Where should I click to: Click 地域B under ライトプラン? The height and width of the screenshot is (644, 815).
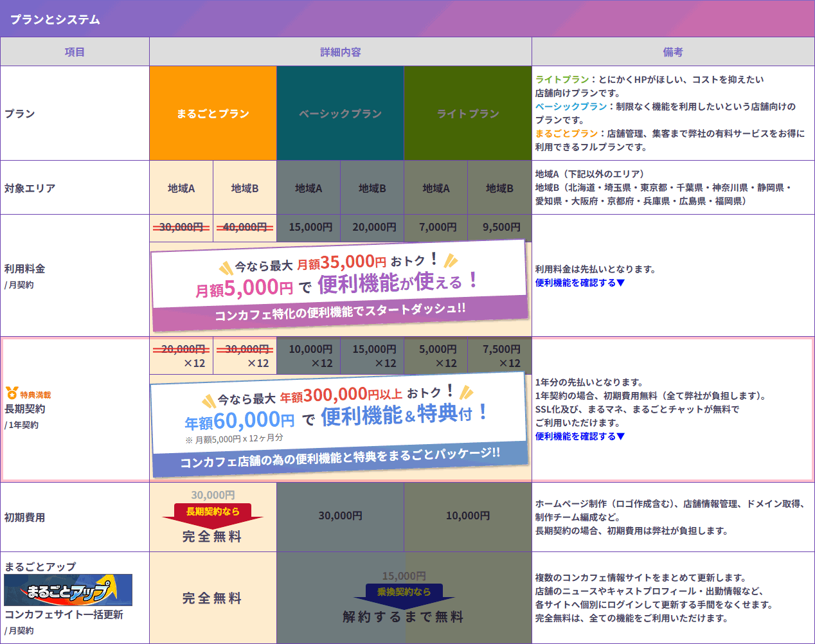click(499, 188)
